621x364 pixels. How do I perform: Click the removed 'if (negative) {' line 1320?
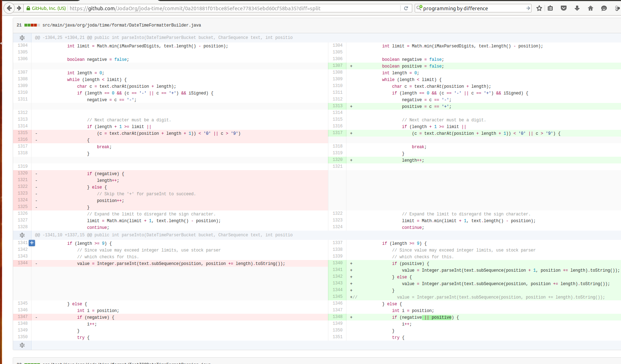click(x=105, y=174)
